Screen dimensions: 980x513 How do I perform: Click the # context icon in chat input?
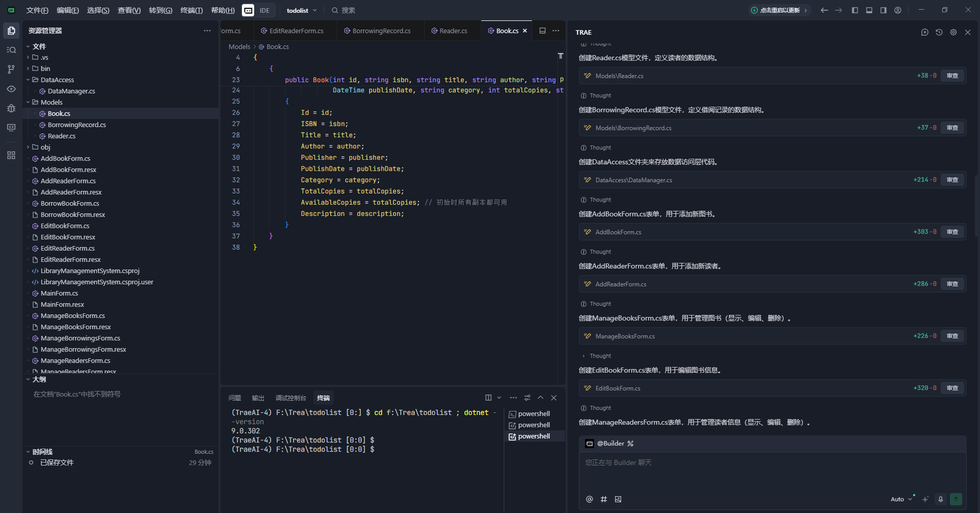(604, 499)
